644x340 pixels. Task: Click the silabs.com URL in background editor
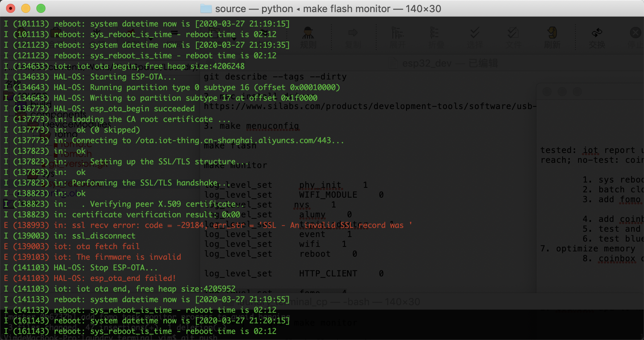[x=370, y=106]
